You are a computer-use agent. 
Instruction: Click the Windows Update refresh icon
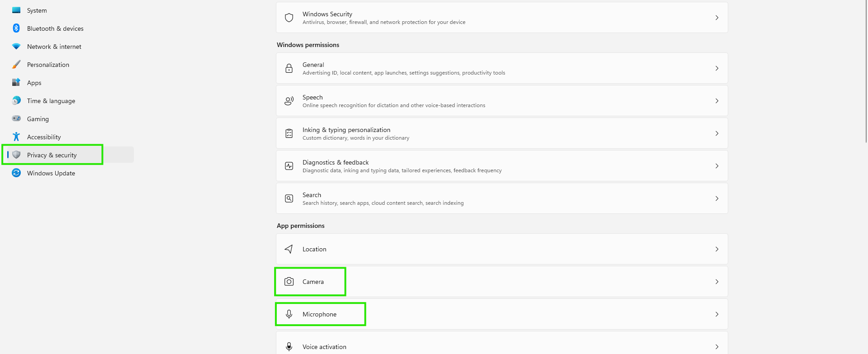coord(16,173)
